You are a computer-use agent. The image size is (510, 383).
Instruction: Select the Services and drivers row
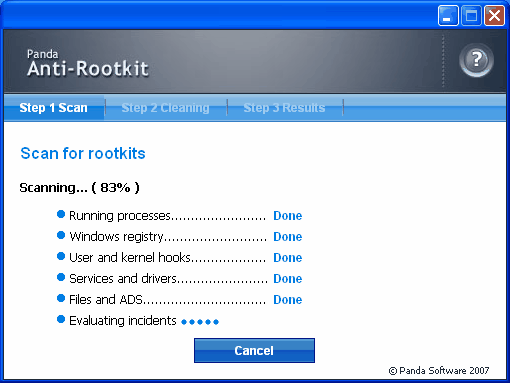point(179,279)
